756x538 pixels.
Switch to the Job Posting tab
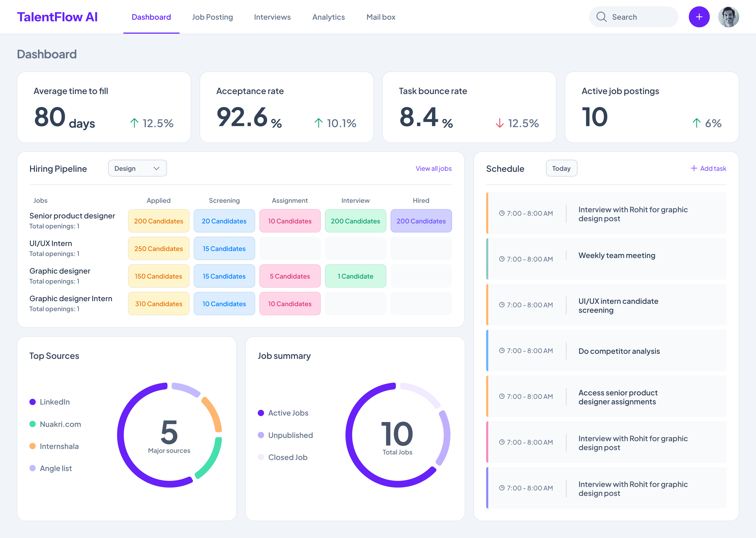(x=212, y=17)
